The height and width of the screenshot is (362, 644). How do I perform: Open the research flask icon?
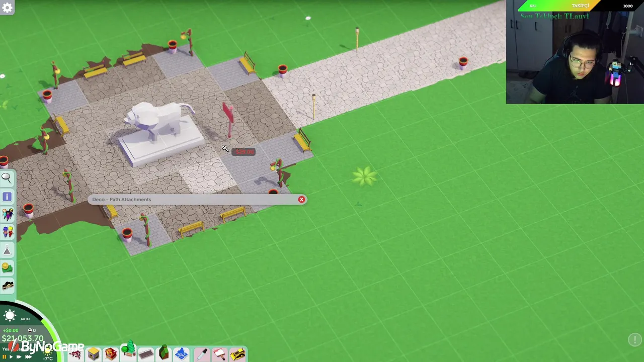7,250
